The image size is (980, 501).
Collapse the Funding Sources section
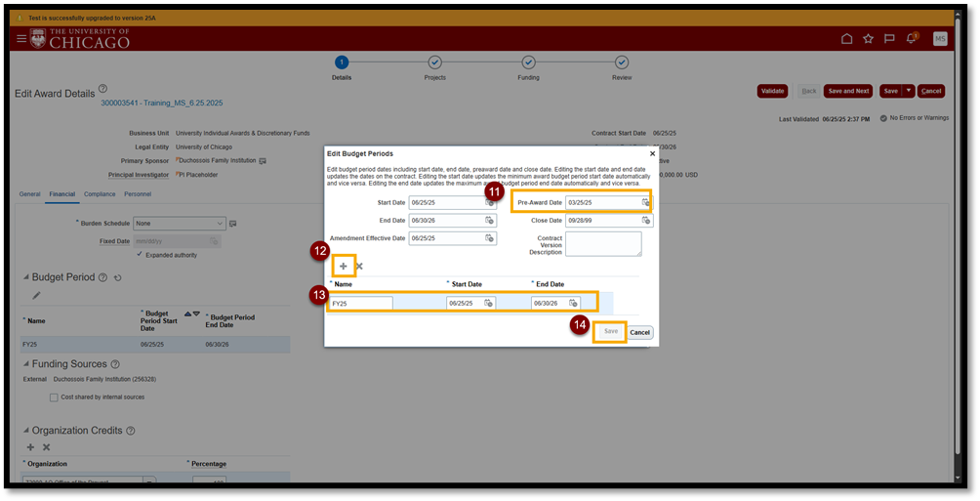[25, 364]
